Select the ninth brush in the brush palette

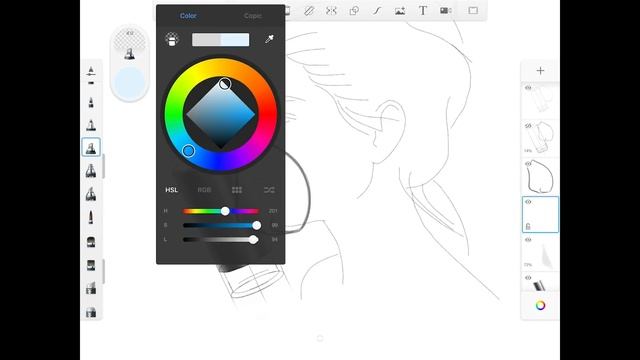91,288
